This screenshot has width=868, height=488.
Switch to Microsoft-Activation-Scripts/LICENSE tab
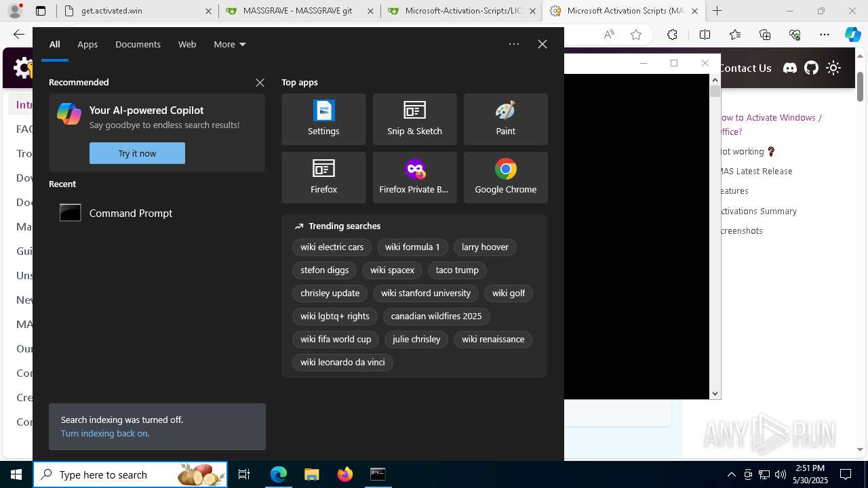(461, 11)
